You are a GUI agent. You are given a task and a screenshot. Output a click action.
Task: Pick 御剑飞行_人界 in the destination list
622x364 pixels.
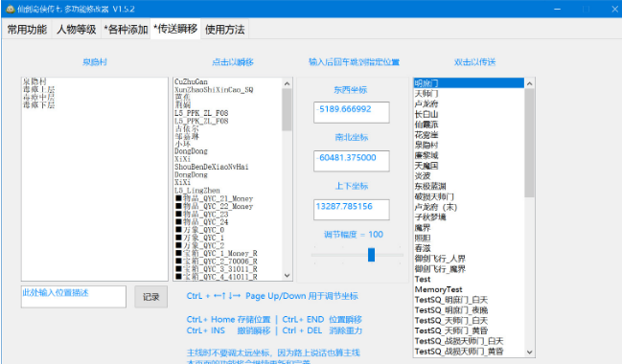tap(440, 259)
